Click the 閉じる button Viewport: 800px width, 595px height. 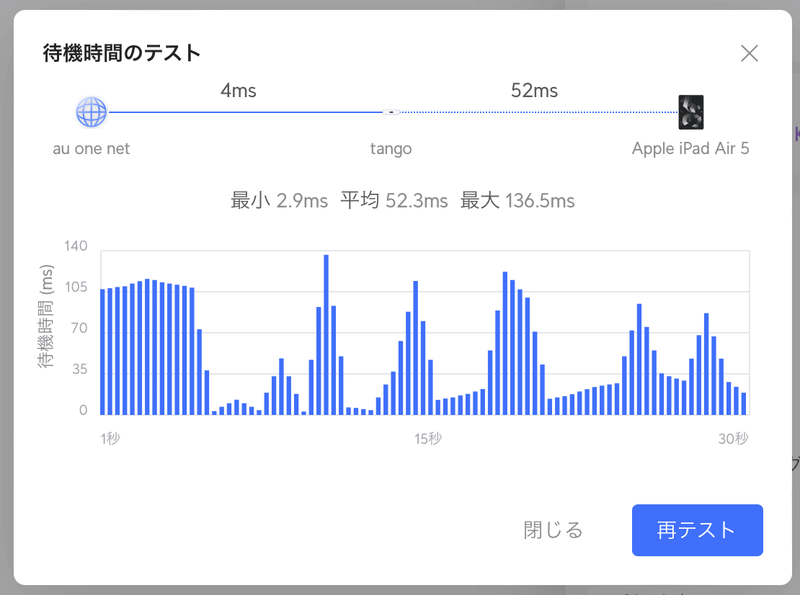[x=553, y=530]
